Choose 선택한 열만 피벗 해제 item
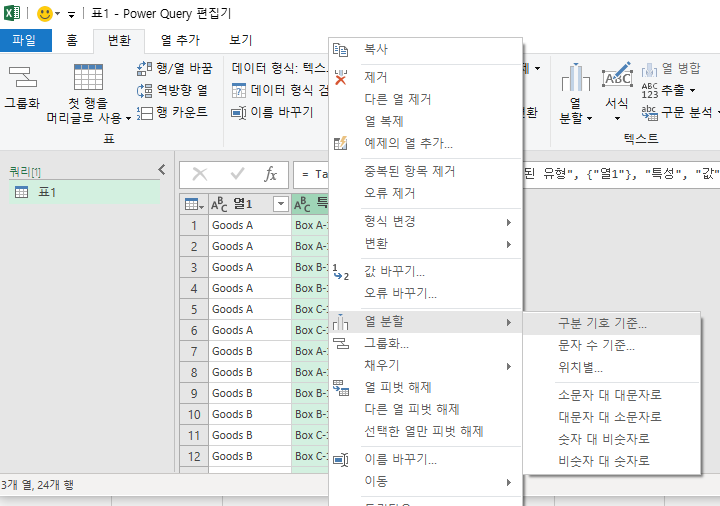 coord(425,431)
